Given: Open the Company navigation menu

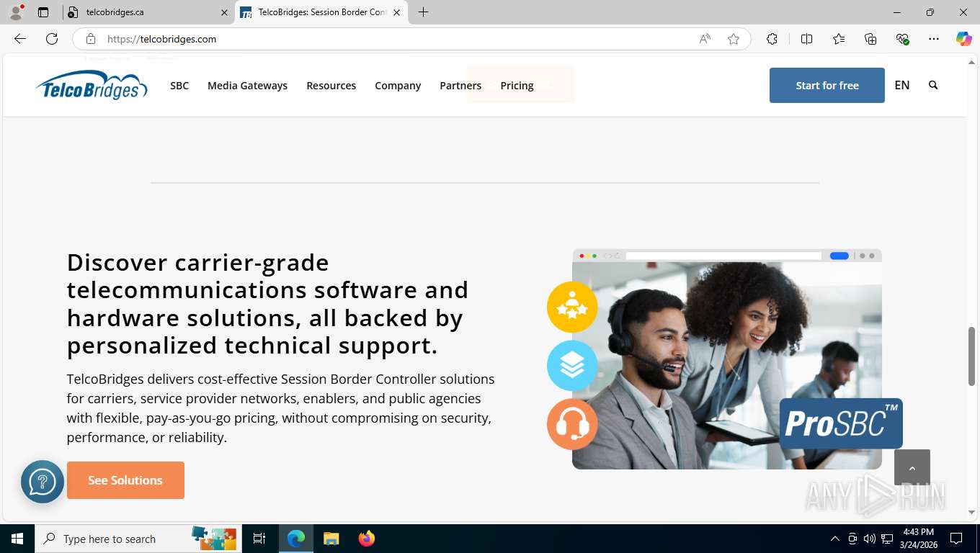Looking at the screenshot, I should click(x=398, y=85).
